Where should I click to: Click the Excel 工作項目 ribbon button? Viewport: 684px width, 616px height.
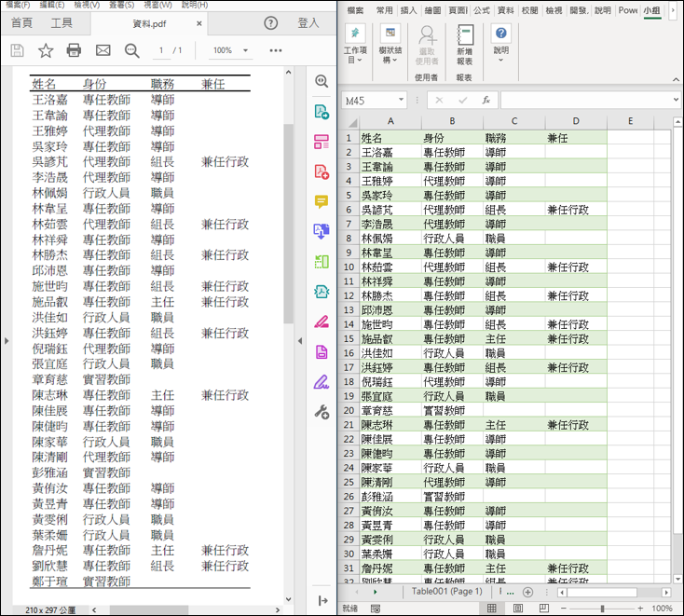pyautogui.click(x=355, y=44)
